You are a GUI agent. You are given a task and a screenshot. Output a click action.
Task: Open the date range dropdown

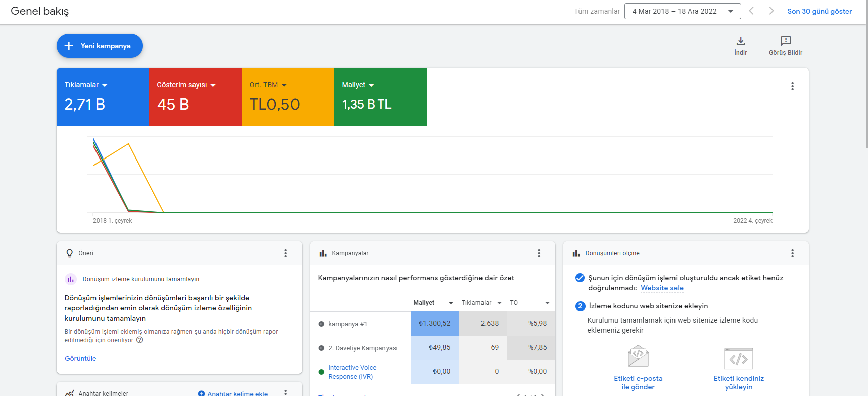(683, 11)
